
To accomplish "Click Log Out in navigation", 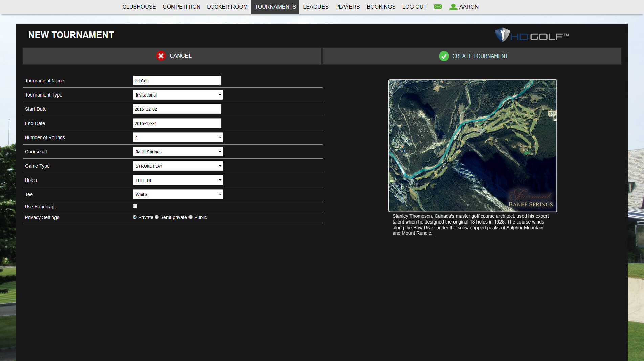I will (414, 7).
